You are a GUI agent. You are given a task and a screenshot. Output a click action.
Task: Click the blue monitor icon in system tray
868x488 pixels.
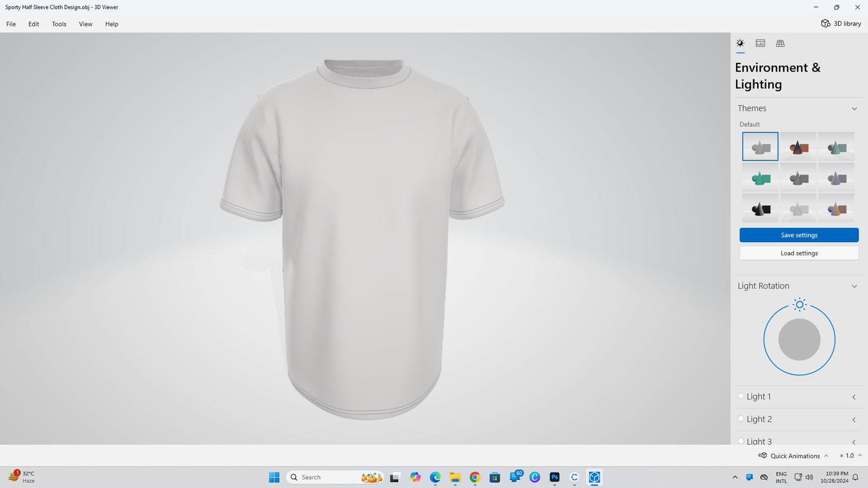(749, 477)
